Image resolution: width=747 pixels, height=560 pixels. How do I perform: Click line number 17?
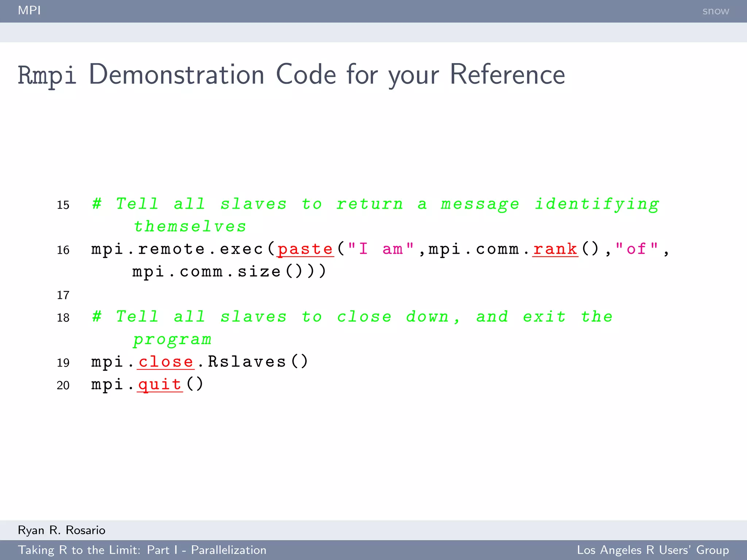[x=63, y=295]
